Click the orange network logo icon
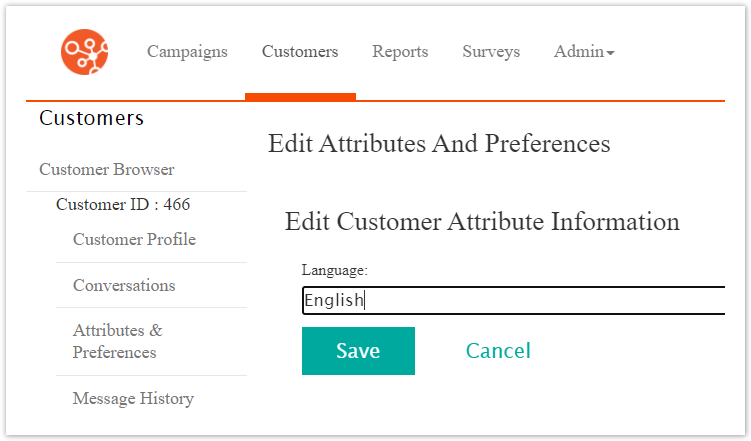 click(84, 52)
